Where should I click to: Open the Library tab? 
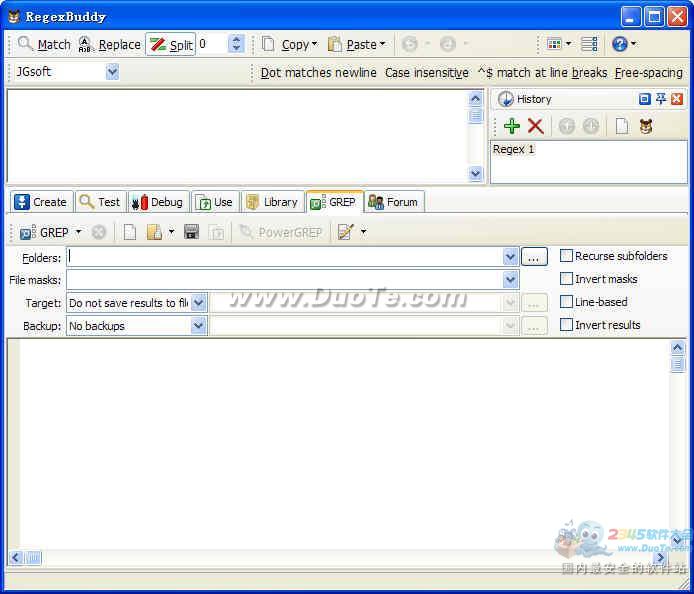(x=272, y=202)
